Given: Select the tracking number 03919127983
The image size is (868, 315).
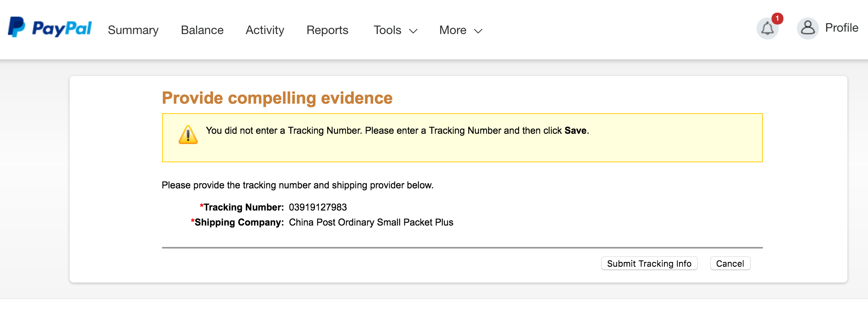Looking at the screenshot, I should 318,207.
